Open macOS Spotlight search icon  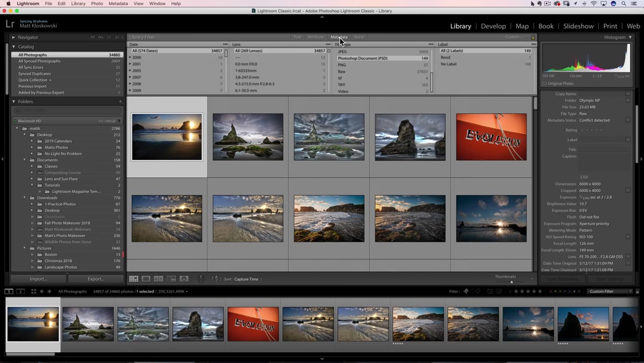click(x=623, y=3)
